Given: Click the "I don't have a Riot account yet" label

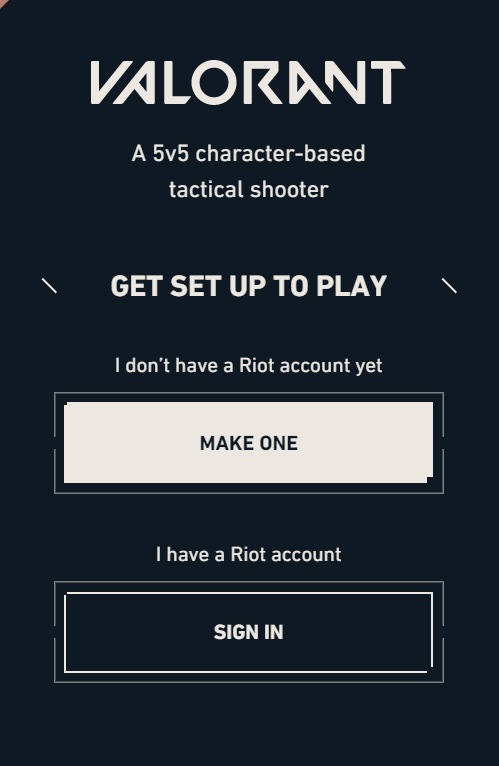Looking at the screenshot, I should pyautogui.click(x=248, y=365).
